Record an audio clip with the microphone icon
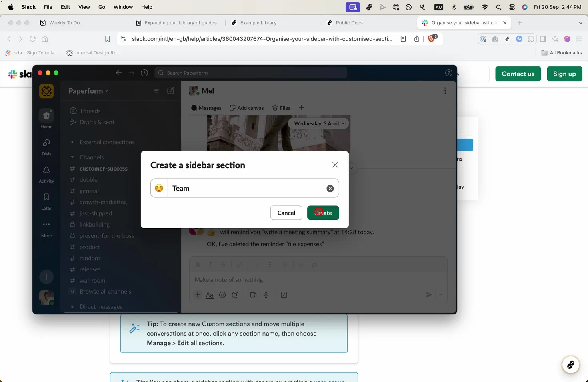Image resolution: width=588 pixels, height=382 pixels. pyautogui.click(x=266, y=295)
